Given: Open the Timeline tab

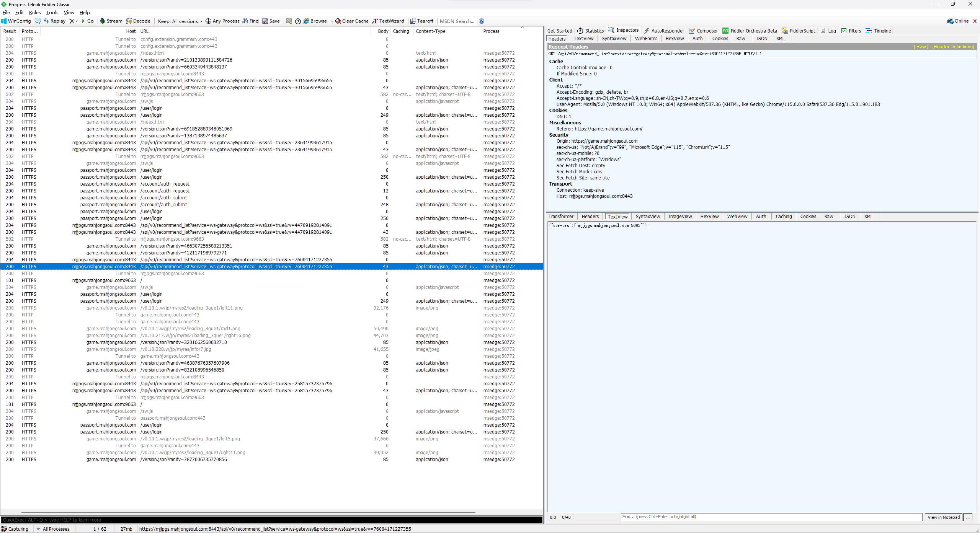Looking at the screenshot, I should point(878,31).
